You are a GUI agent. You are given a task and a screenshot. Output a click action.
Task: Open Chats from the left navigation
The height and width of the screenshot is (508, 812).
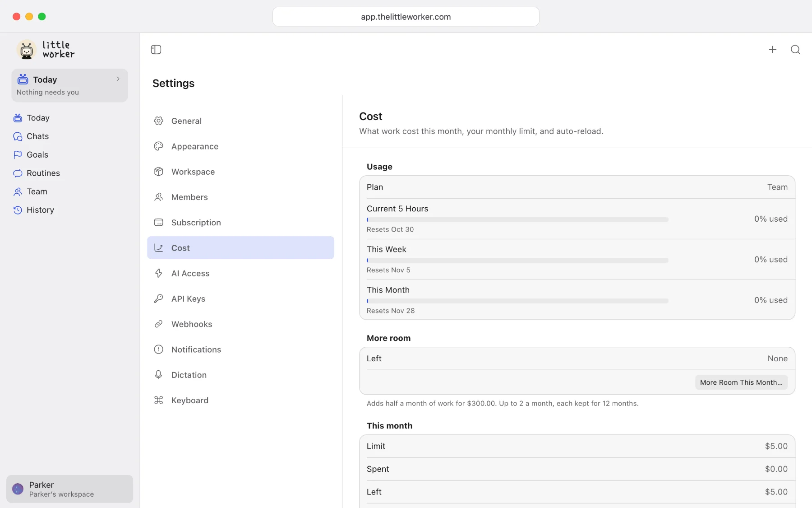pos(69,136)
